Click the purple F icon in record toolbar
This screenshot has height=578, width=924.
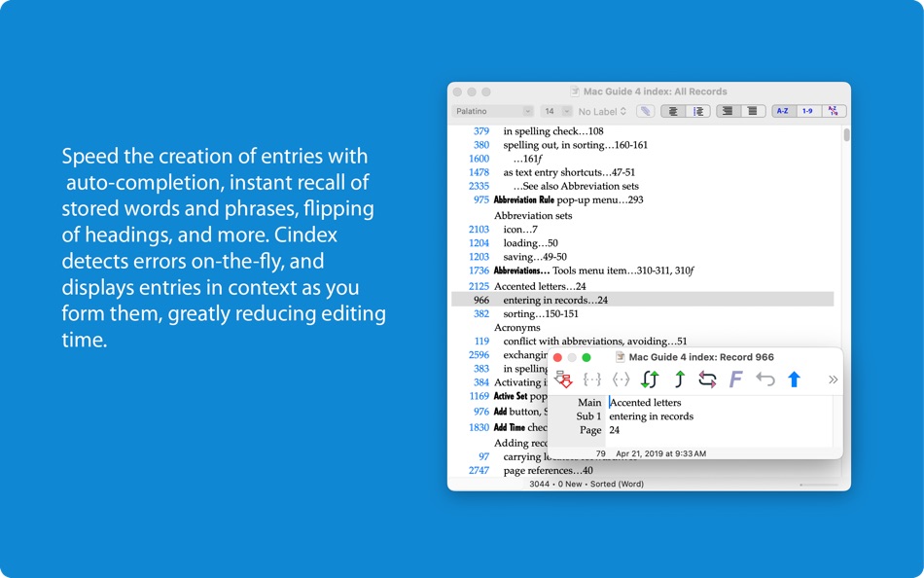[735, 379]
